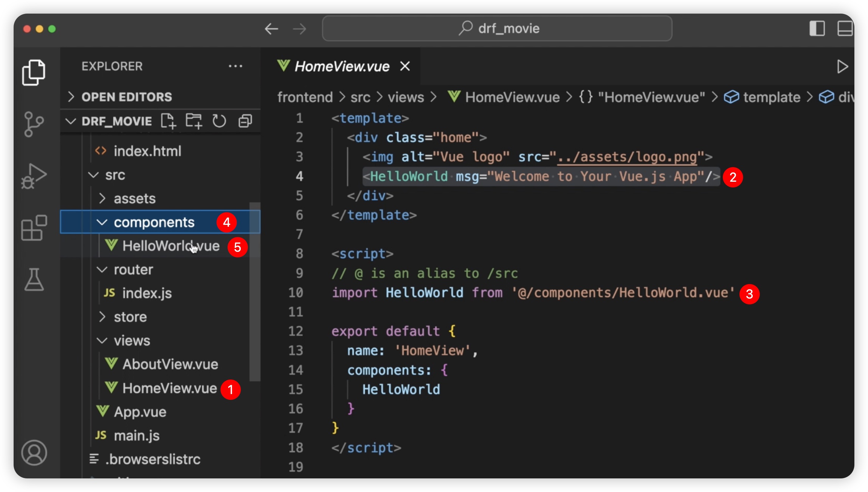
Task: Click the closing script tag on line 18
Action: [x=366, y=448]
